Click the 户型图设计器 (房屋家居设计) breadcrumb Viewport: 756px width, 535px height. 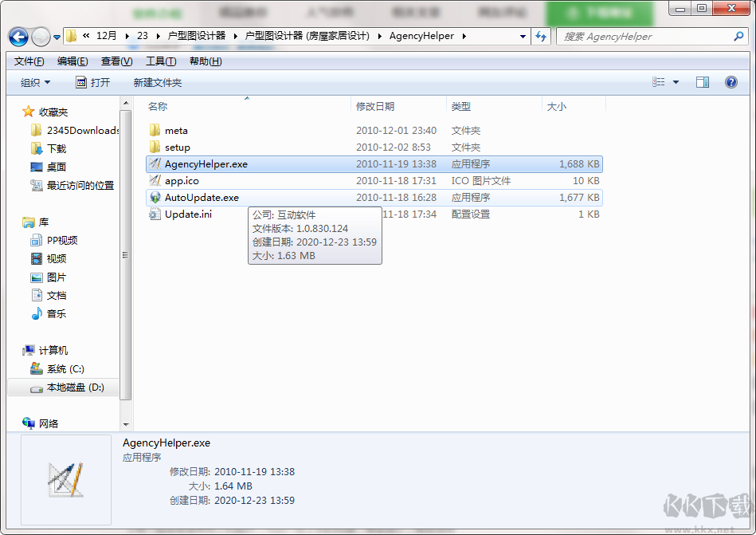point(307,36)
